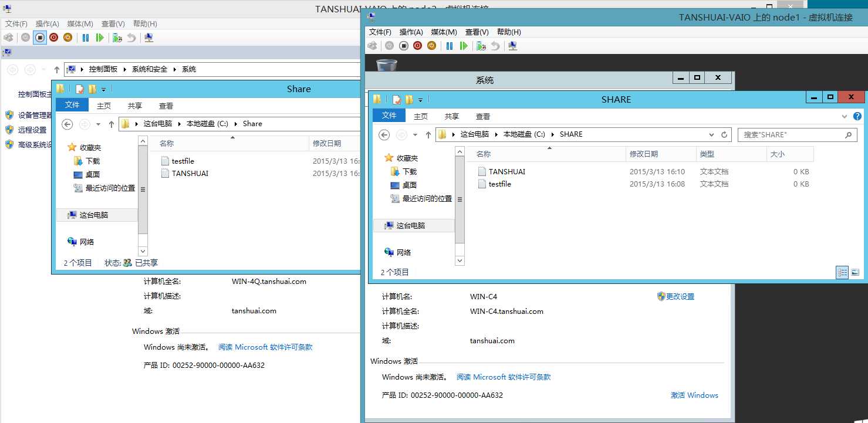Open 共享 tab in SHARE window ribbon

[x=452, y=116]
